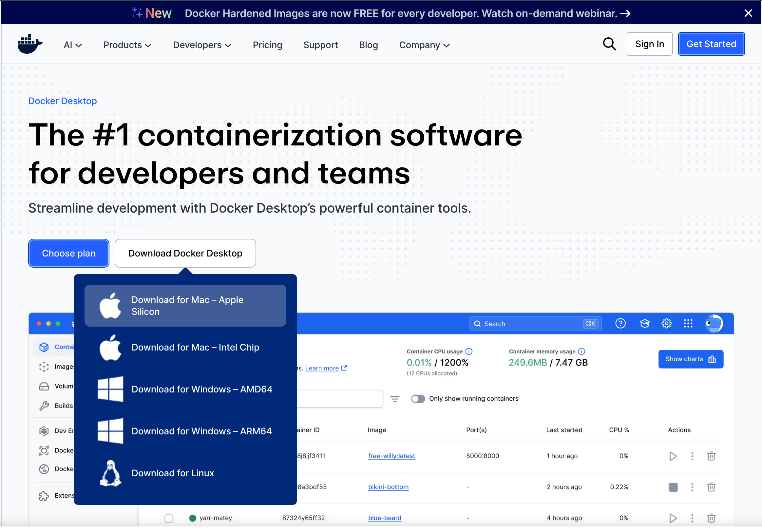Click the Choose plan button

(x=69, y=253)
